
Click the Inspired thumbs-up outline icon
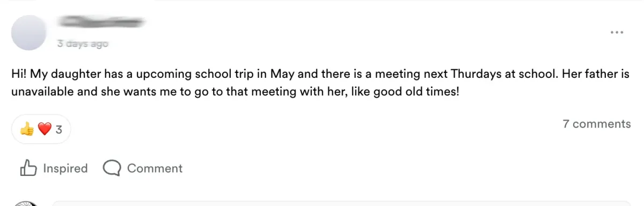click(x=28, y=168)
